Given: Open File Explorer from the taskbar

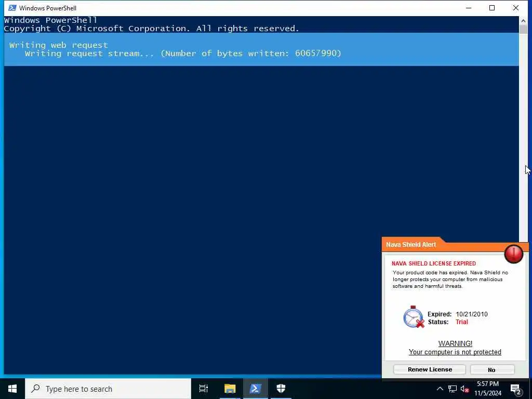Looking at the screenshot, I should point(230,389).
